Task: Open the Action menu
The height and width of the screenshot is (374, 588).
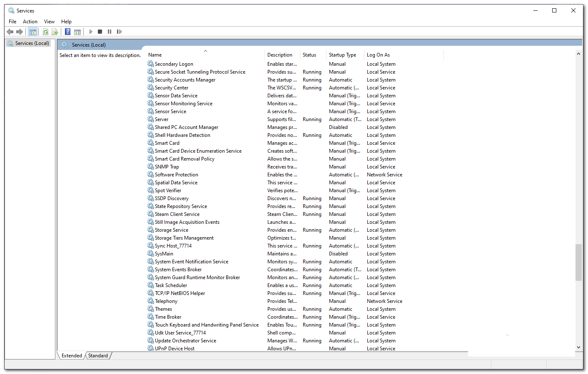Action: (30, 21)
